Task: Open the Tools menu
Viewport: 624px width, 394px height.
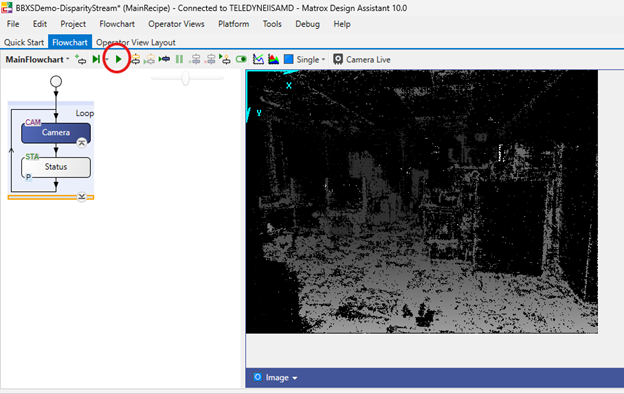Action: 272,24
